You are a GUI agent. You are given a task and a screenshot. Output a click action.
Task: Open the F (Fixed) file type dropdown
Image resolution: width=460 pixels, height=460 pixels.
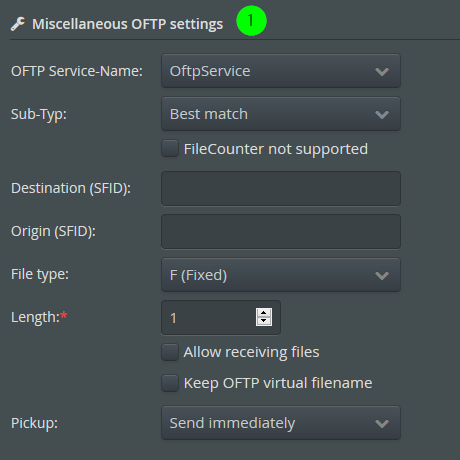(281, 275)
